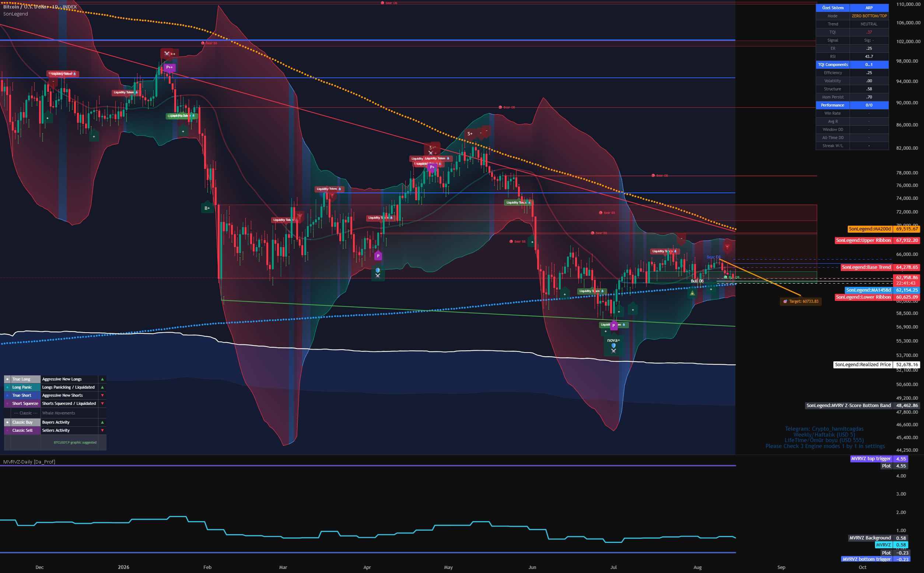The height and width of the screenshot is (573, 924).
Task: Click green up arrow in Classic Buy row
Action: click(x=102, y=422)
